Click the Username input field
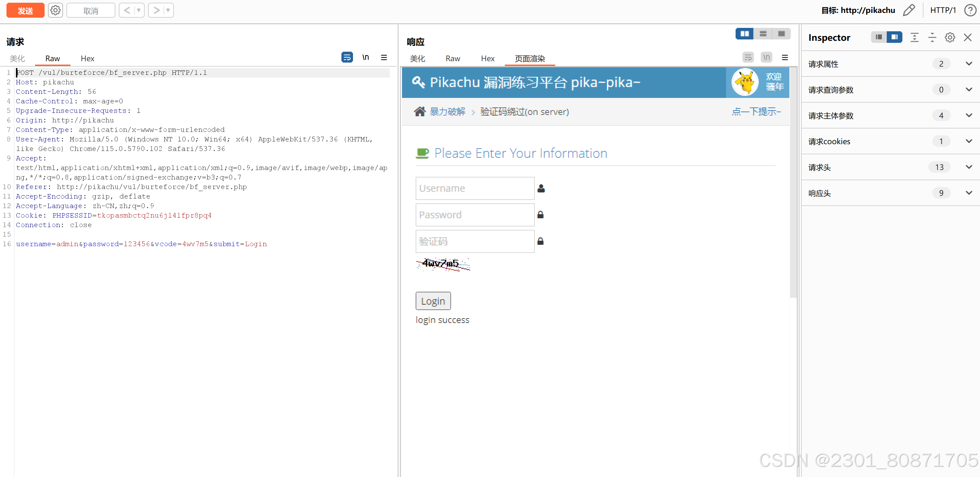The image size is (980, 477). point(475,188)
